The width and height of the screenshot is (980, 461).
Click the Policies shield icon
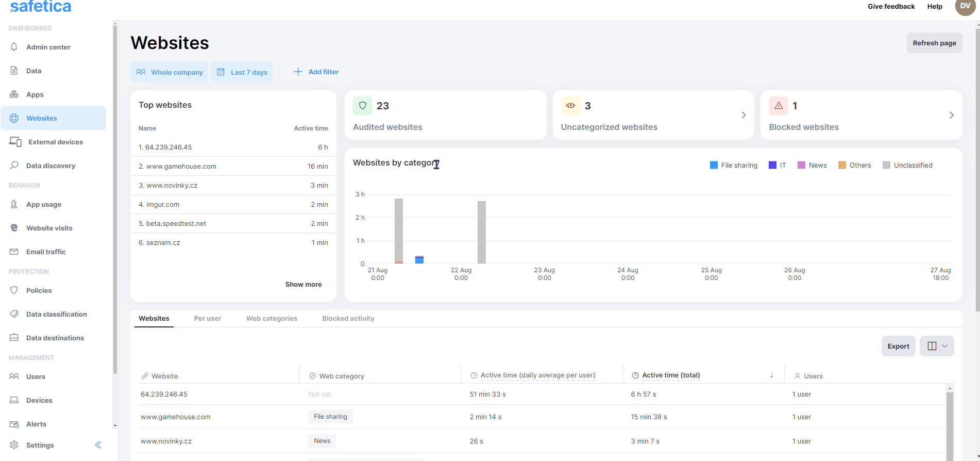pyautogui.click(x=14, y=290)
